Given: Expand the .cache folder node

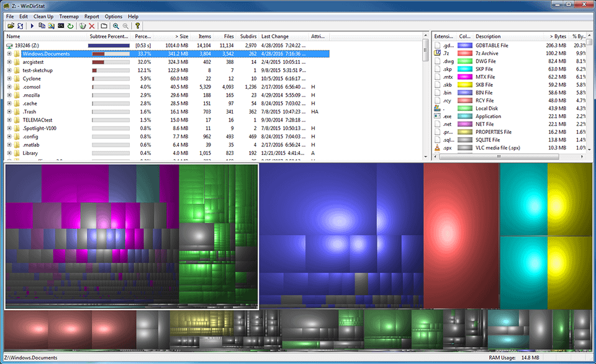Looking at the screenshot, I should pyautogui.click(x=9, y=103).
